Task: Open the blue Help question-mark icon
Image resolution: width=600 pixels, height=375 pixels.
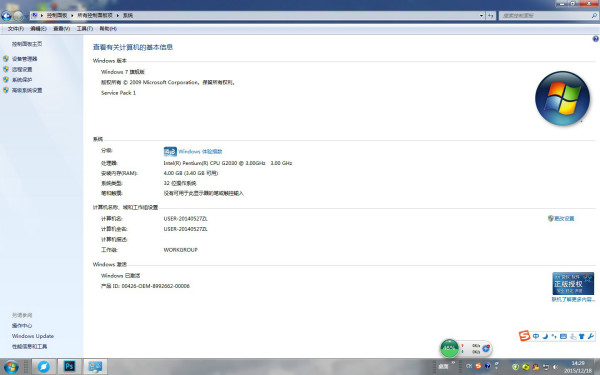Action: click(x=595, y=39)
